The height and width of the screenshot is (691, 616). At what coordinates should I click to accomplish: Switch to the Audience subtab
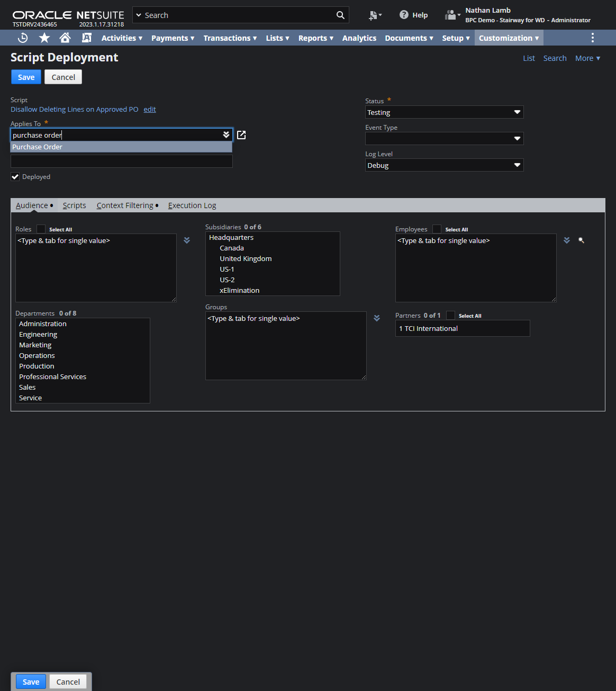34,205
